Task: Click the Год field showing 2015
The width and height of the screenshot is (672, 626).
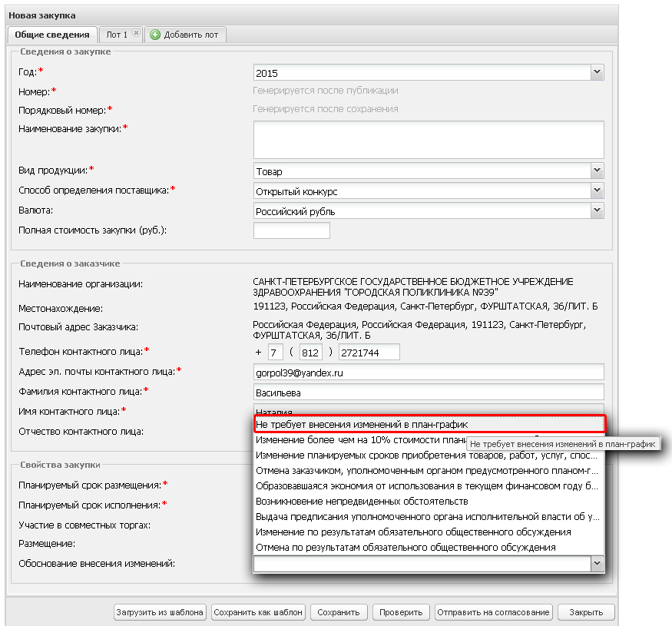Action: (422, 72)
